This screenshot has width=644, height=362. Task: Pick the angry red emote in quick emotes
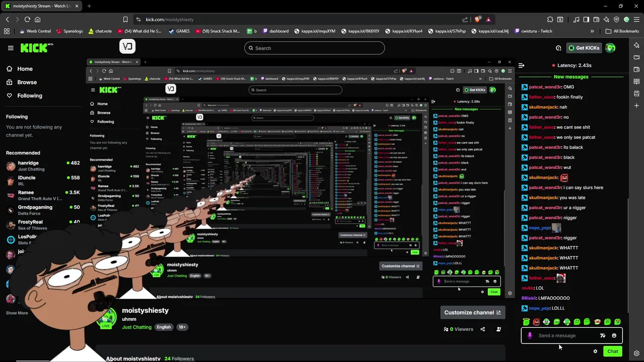pyautogui.click(x=536, y=322)
